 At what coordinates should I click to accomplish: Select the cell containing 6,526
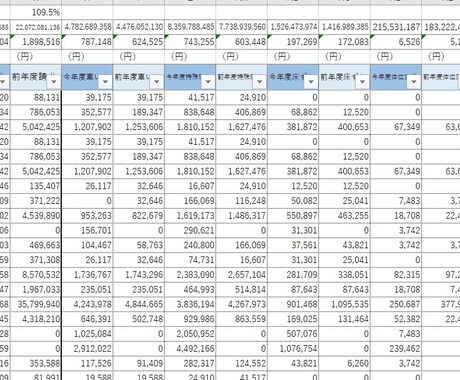396,42
